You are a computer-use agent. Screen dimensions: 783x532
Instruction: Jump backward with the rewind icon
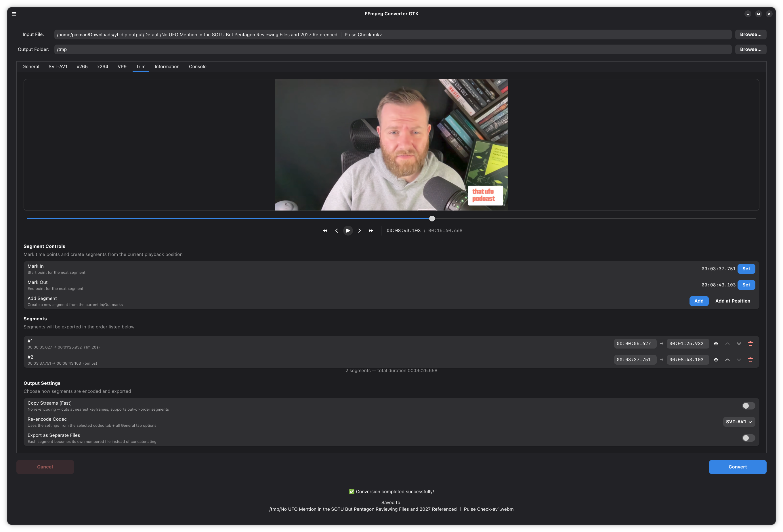click(x=325, y=231)
